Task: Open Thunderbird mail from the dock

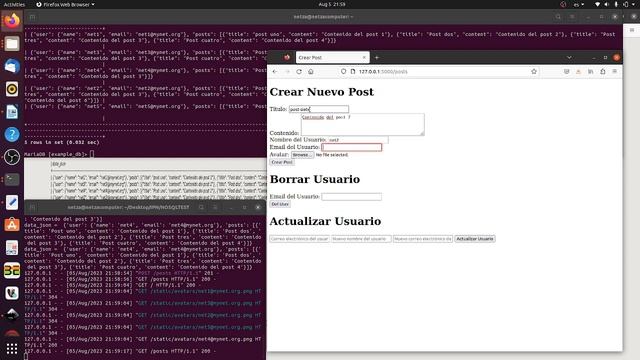Action: (x=12, y=66)
